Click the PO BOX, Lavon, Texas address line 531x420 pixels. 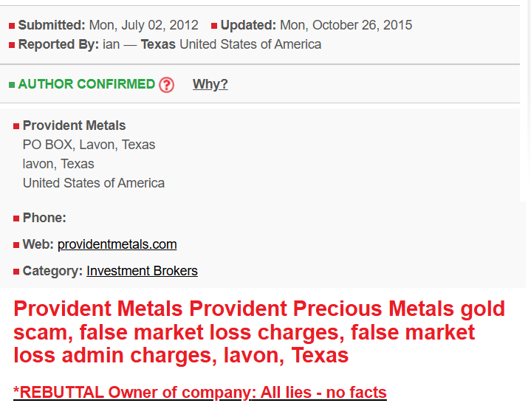[89, 145]
